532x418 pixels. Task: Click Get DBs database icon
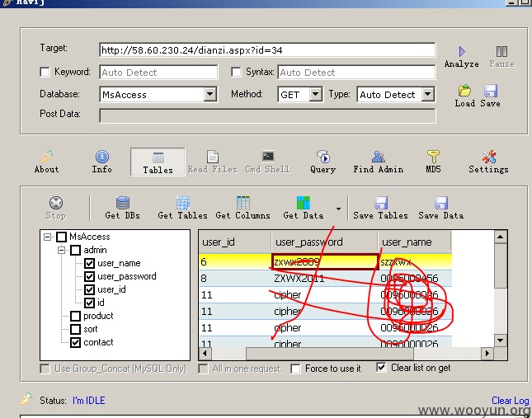(122, 203)
